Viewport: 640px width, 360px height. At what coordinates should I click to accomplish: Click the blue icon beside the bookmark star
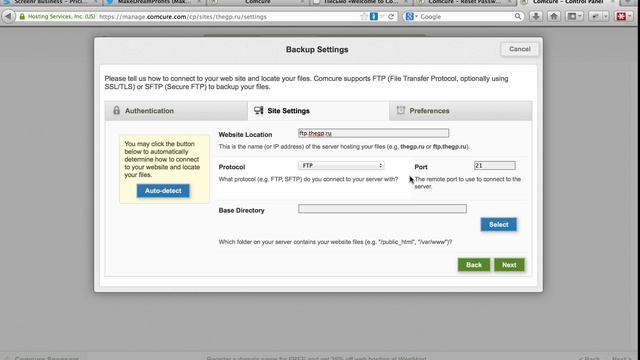click(373, 17)
